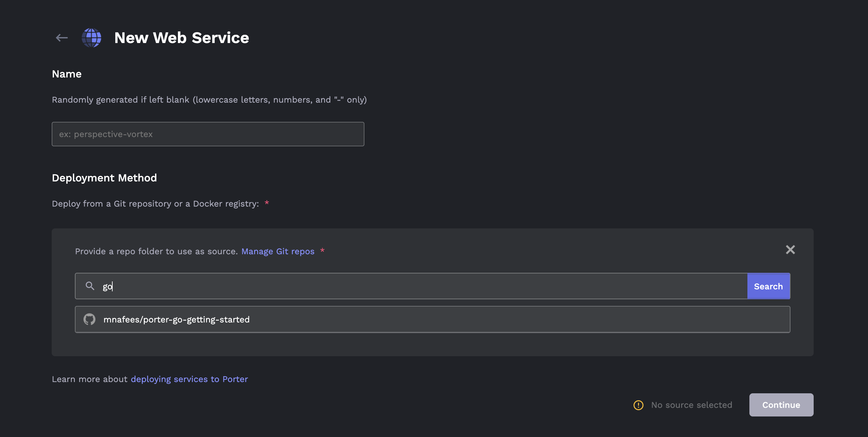
Task: Click the web service globe icon
Action: [91, 38]
